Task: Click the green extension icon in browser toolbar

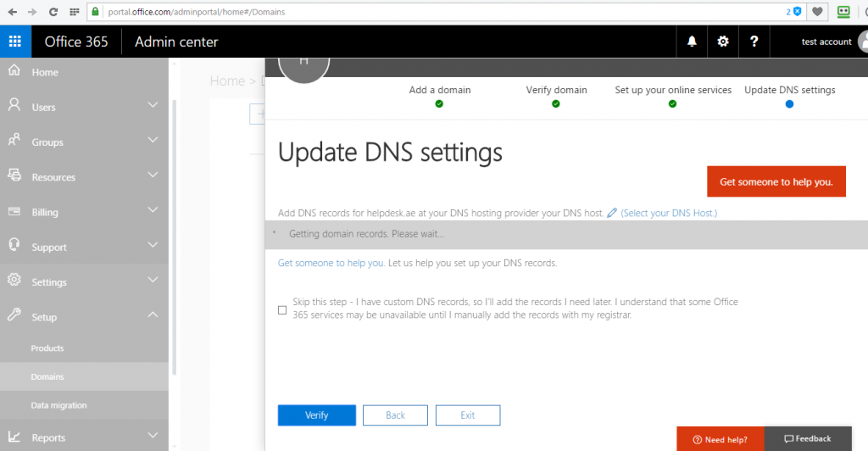Action: click(x=843, y=12)
